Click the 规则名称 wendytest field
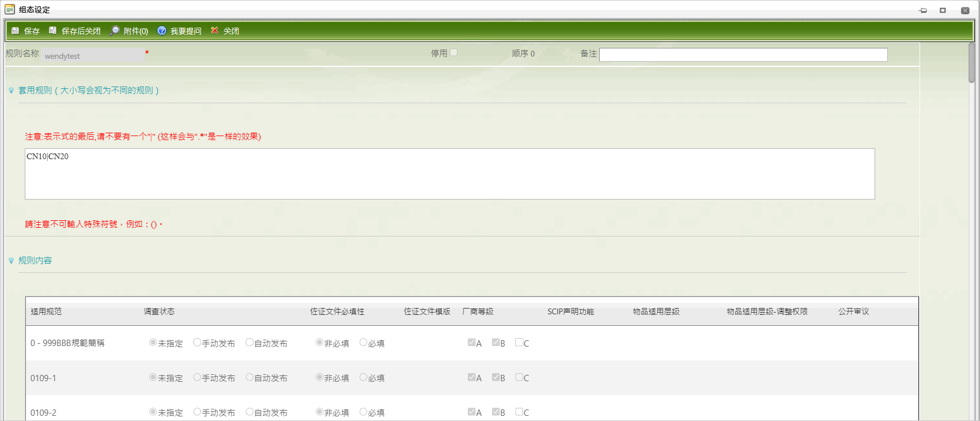Viewport: 980px width, 421px height. coord(93,55)
